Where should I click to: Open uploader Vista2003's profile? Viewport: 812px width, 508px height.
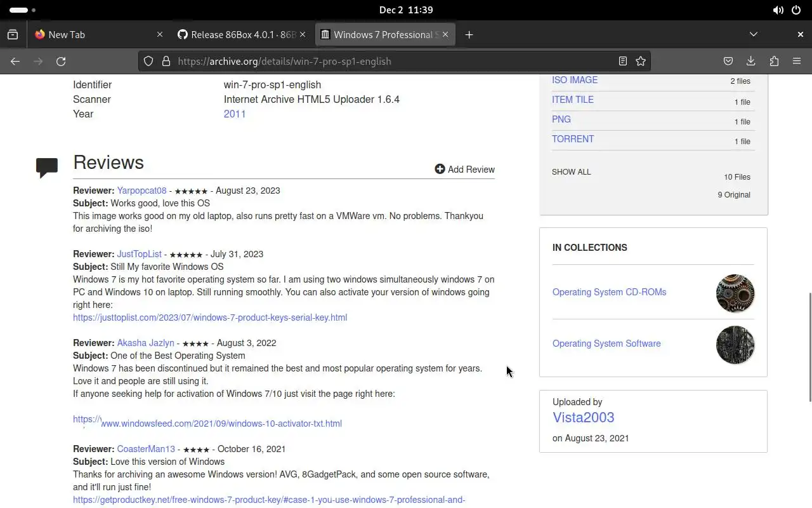583,417
